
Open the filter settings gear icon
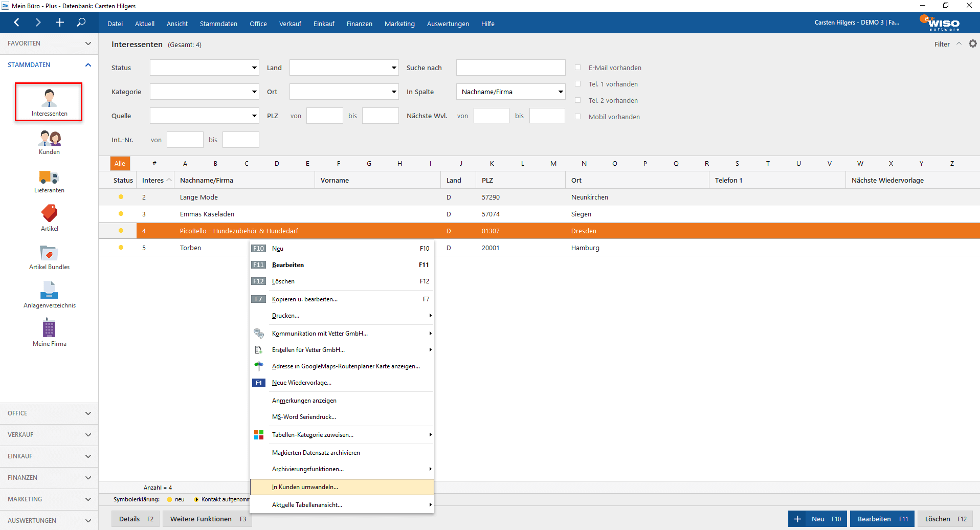(973, 44)
